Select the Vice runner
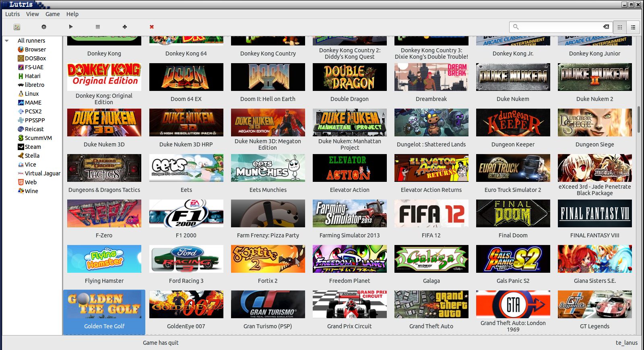 tap(27, 165)
